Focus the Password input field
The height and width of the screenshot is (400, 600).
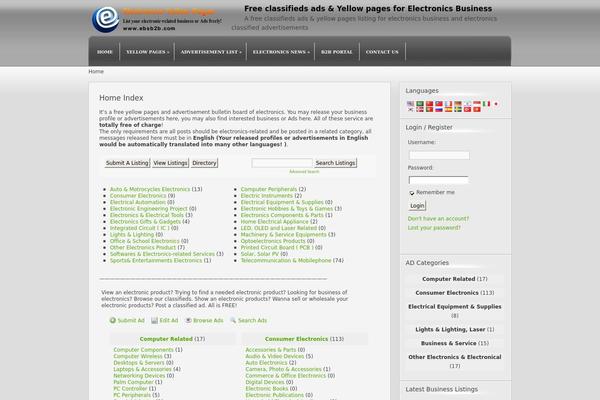(x=439, y=180)
